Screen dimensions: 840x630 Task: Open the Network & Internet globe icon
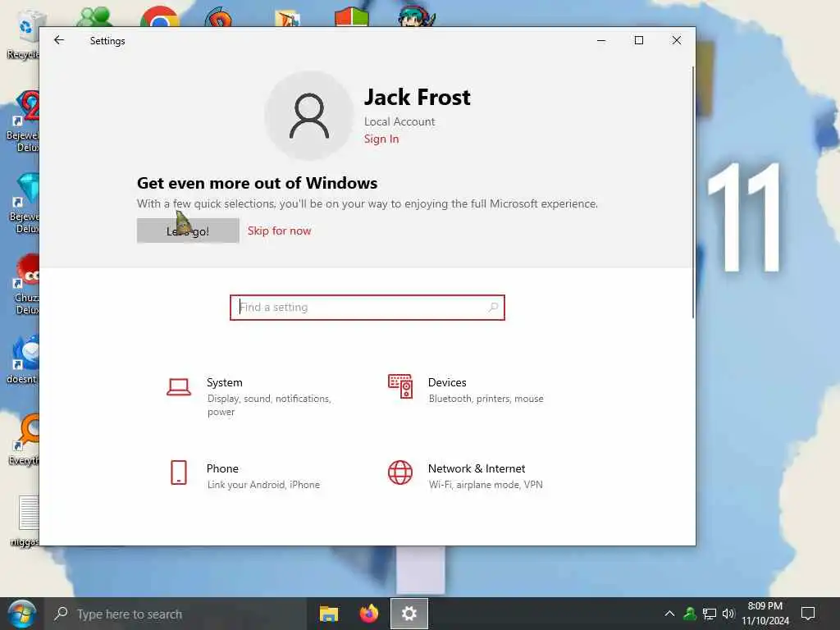pyautogui.click(x=400, y=472)
